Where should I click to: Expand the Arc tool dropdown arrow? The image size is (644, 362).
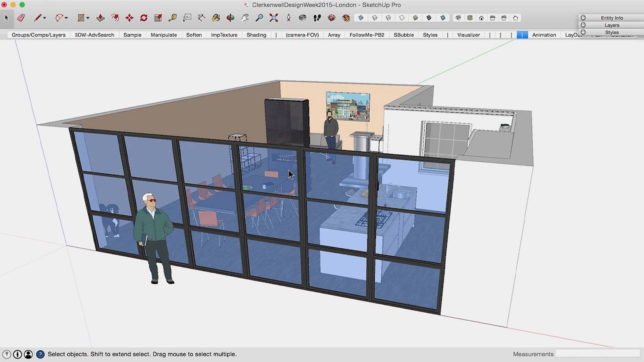coord(66,18)
